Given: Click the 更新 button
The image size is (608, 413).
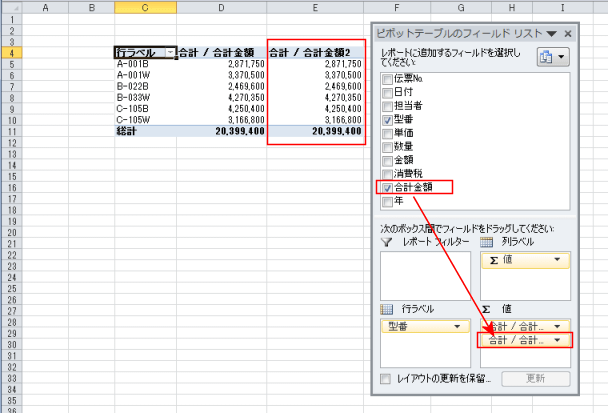Looking at the screenshot, I should pyautogui.click(x=535, y=379).
